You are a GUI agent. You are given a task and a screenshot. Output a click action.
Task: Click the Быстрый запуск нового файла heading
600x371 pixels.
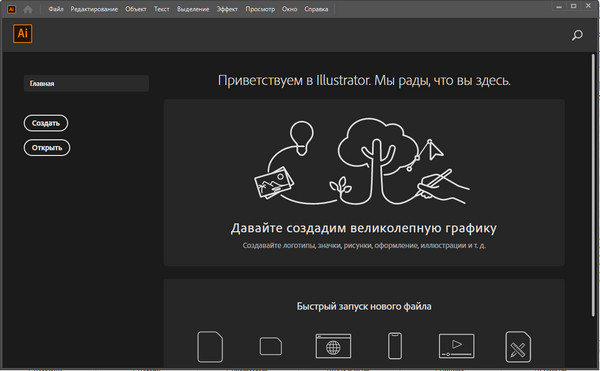364,306
